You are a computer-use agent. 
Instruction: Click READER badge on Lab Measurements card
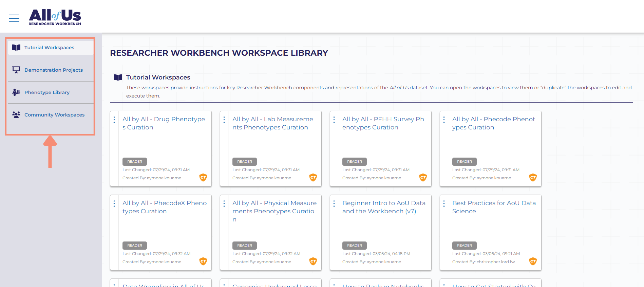coord(245,162)
